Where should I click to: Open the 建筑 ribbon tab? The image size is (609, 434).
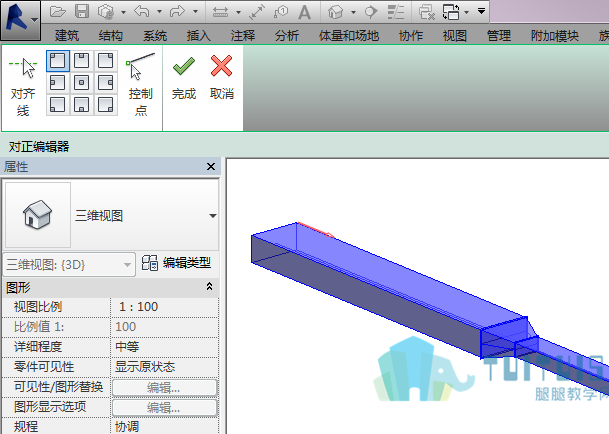coord(67,36)
